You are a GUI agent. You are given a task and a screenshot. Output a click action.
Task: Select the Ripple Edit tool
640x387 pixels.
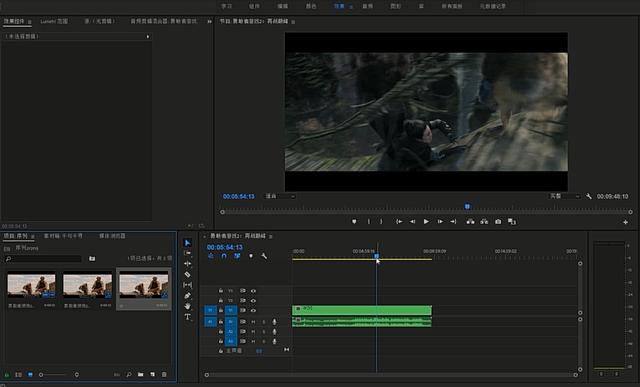point(187,264)
